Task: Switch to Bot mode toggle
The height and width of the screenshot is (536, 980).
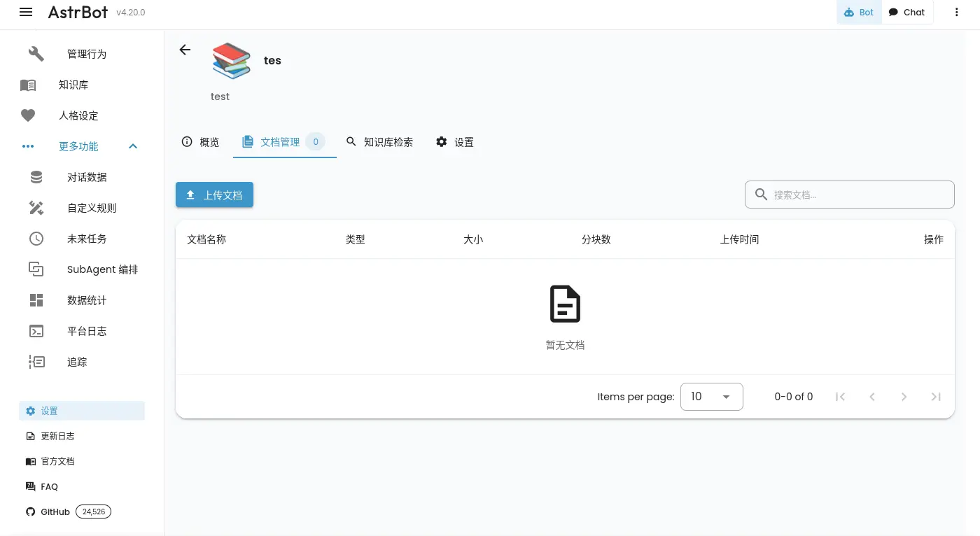Action: pos(859,12)
